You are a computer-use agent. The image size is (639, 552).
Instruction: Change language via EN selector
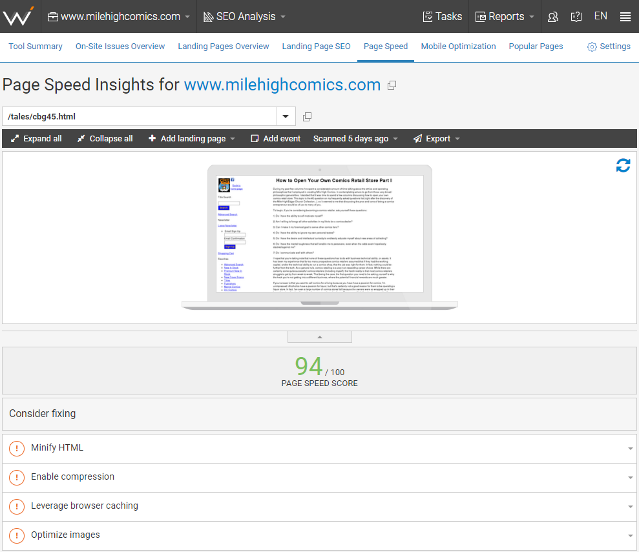[601, 16]
